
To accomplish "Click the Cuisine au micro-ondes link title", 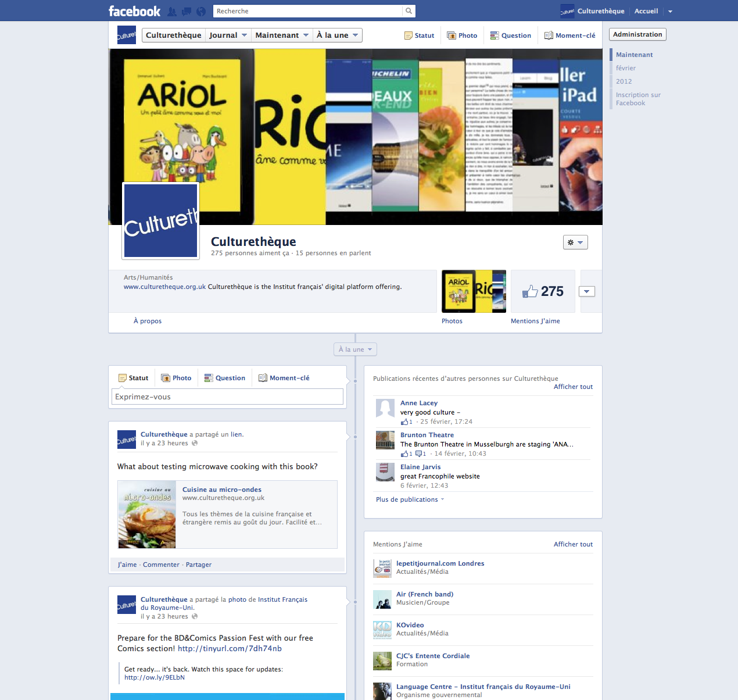I will tap(221, 490).
